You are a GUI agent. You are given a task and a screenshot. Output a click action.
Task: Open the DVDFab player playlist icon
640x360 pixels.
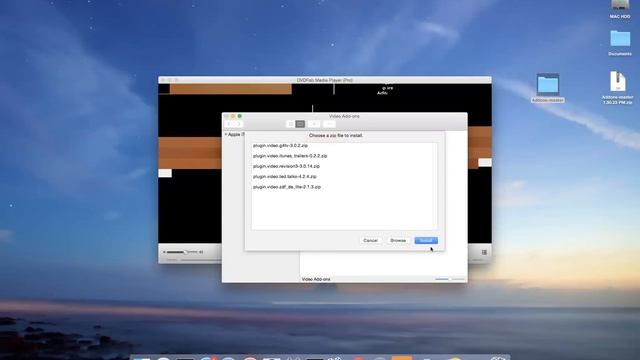point(484,253)
